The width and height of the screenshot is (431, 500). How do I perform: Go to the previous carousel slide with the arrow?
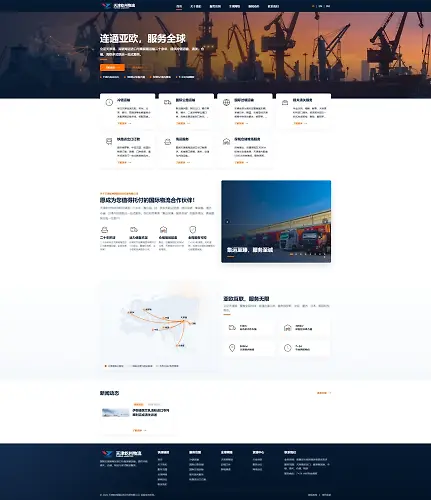(228, 222)
